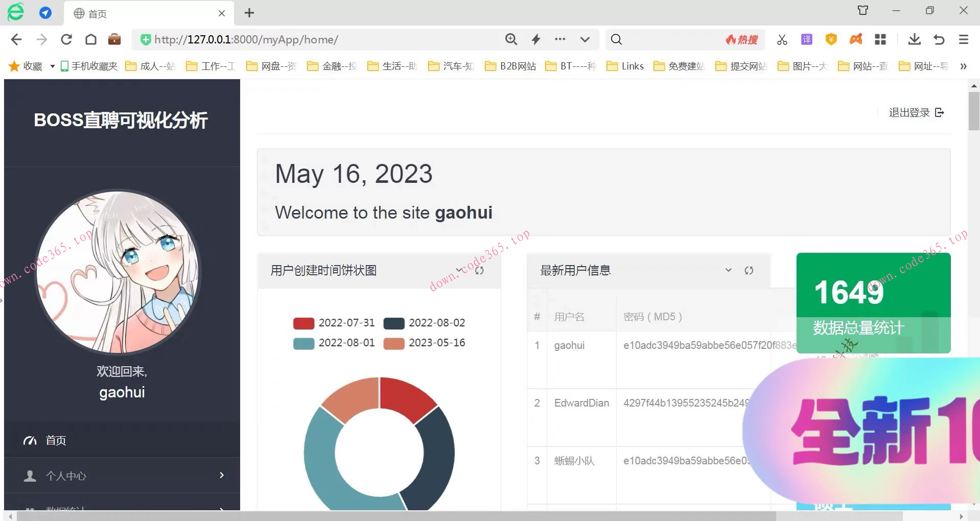Open the 1649 数据总量统计 card
This screenshot has width=980, height=521.
pyautogui.click(x=873, y=303)
